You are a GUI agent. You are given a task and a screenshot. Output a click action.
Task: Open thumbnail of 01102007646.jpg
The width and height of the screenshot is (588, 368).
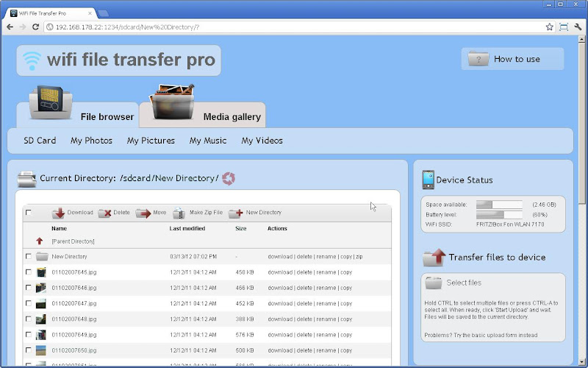(41, 288)
